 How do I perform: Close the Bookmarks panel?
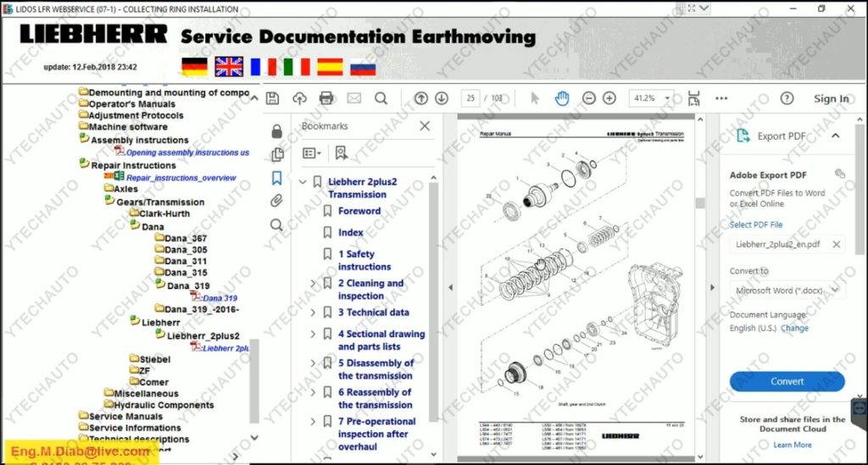(x=425, y=126)
